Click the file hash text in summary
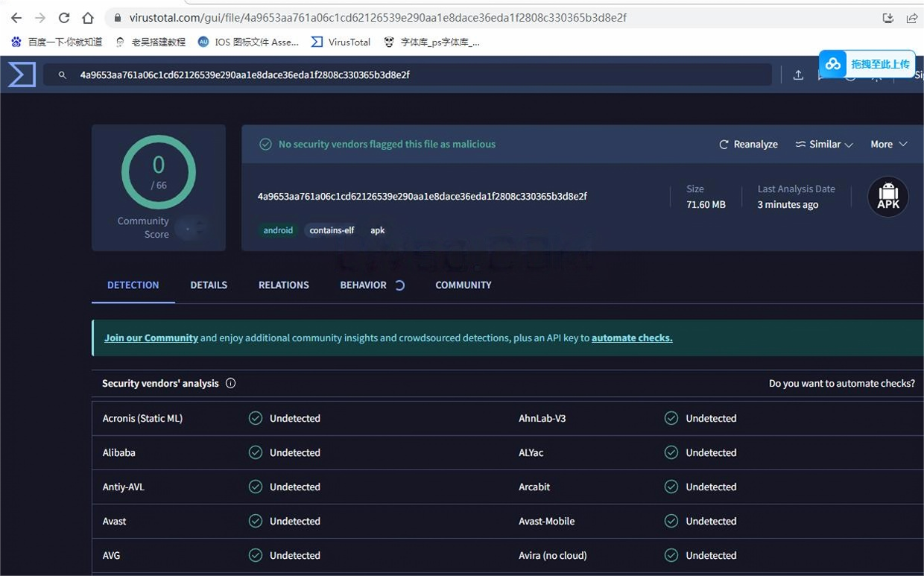The image size is (924, 576). coord(423,197)
